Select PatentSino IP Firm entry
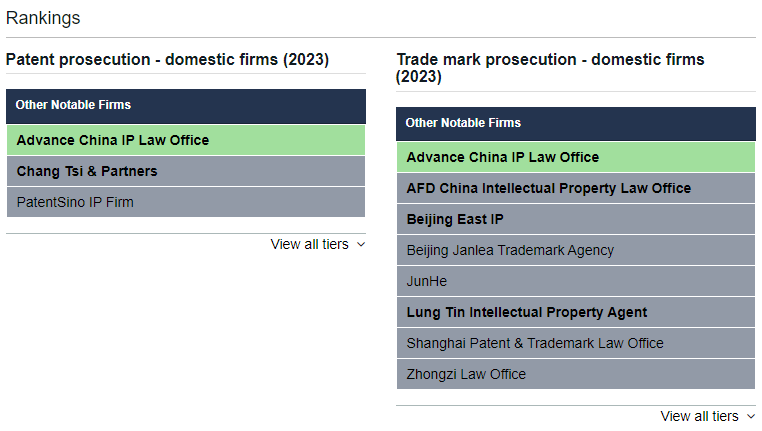Viewport: 762px width, 431px height. click(75, 202)
